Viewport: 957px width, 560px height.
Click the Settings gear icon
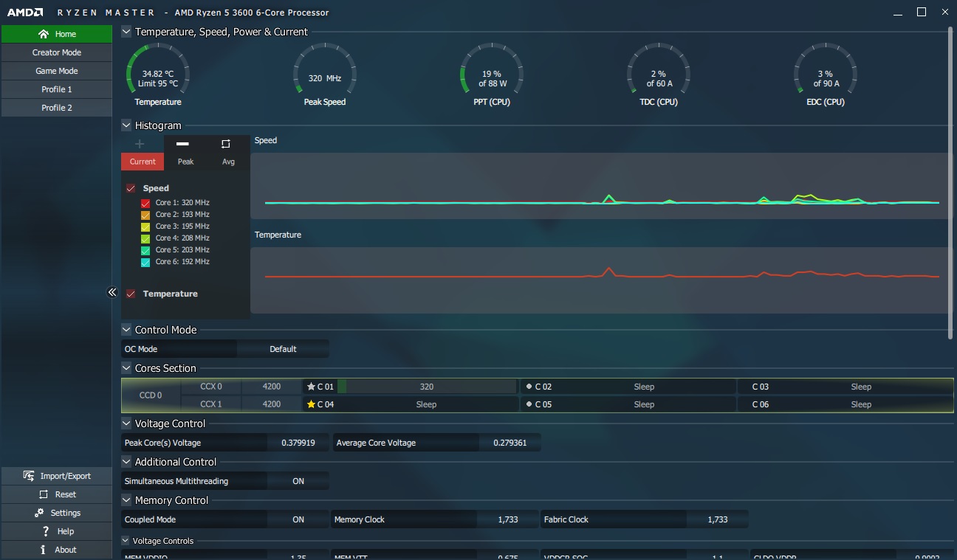click(40, 513)
